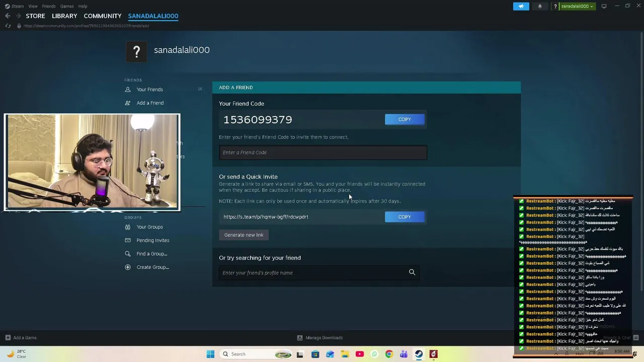Select Add a Friend in sidebar
Viewport: 644px width, 362px height.
tap(150, 103)
